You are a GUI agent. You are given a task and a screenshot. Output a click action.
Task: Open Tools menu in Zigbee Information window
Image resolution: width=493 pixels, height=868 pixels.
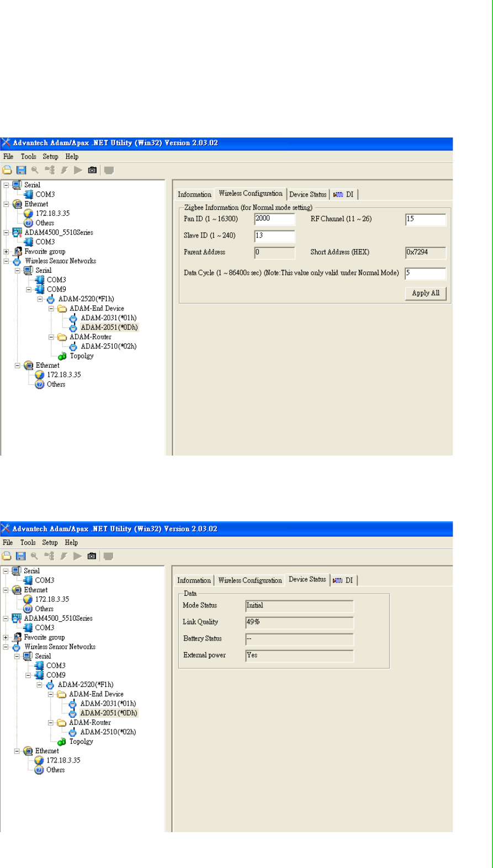coord(28,156)
